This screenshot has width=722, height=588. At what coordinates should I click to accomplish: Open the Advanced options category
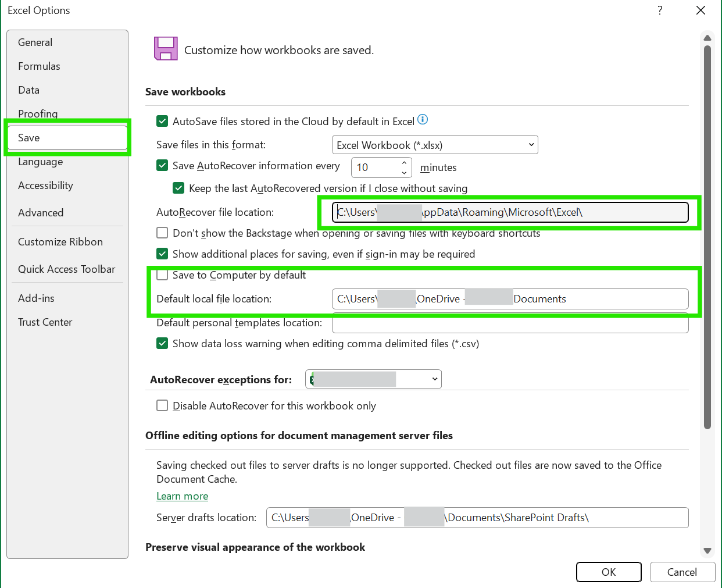67,213
